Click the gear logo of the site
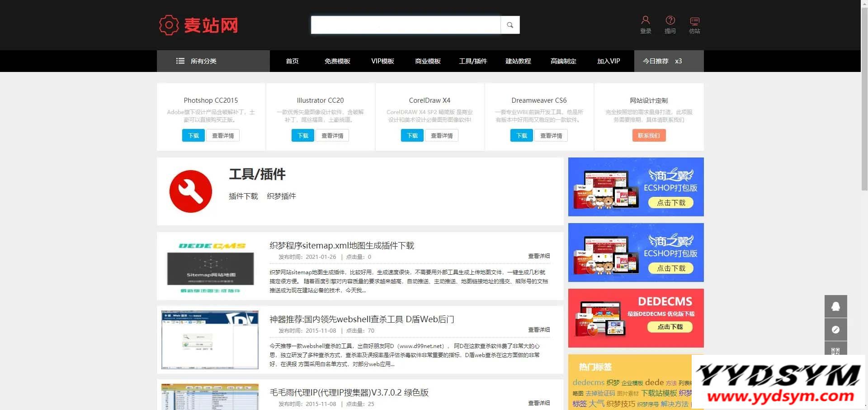This screenshot has height=410, width=868. 169,25
